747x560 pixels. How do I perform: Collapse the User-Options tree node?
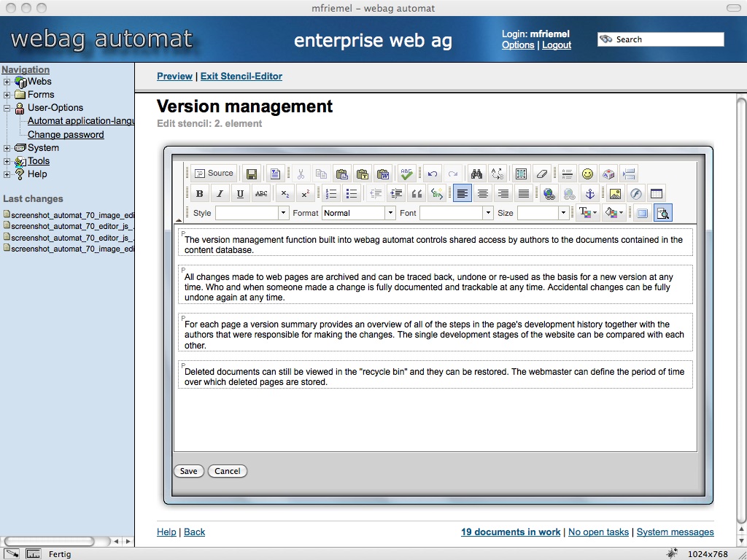tap(7, 108)
